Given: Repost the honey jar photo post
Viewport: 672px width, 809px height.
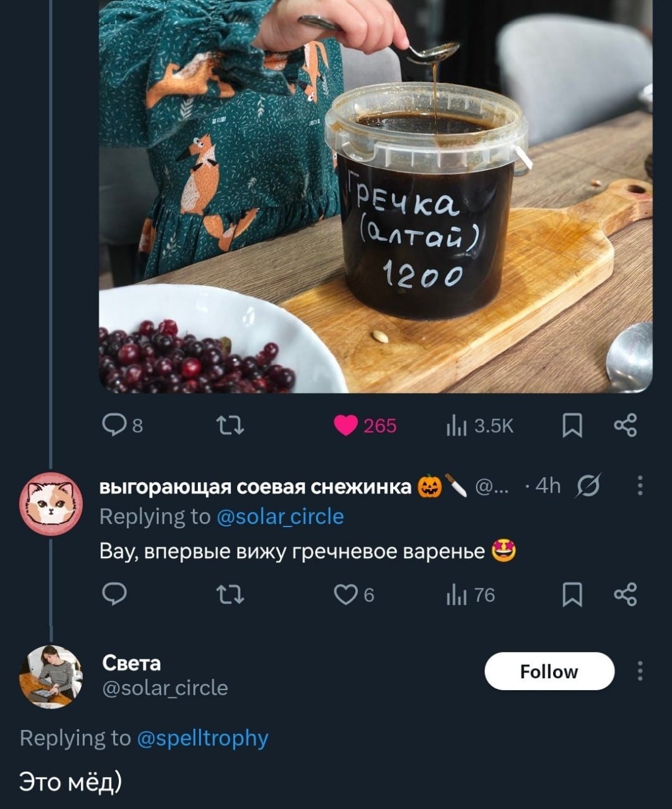Looking at the screenshot, I should point(230,425).
